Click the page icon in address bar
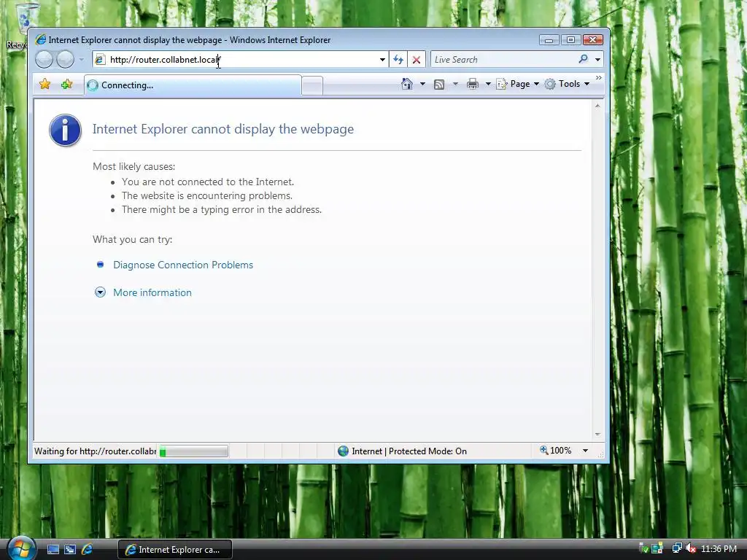Image resolution: width=747 pixels, height=560 pixels. click(99, 60)
